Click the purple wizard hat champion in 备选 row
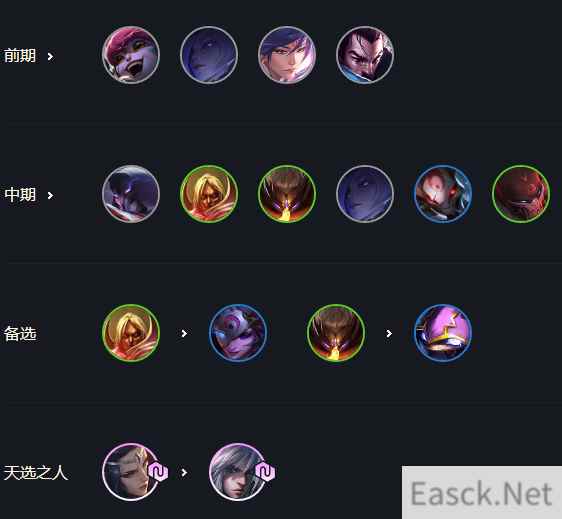This screenshot has height=519, width=562. tap(443, 333)
